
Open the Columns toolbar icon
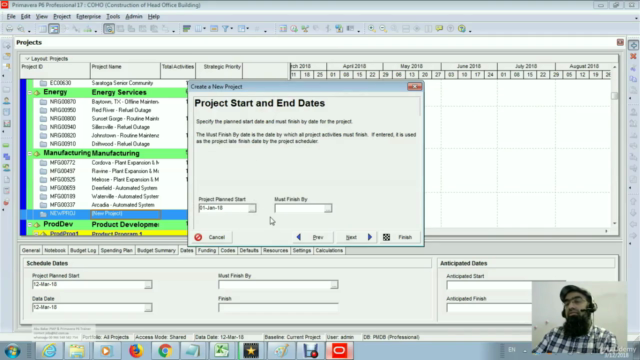198,29
